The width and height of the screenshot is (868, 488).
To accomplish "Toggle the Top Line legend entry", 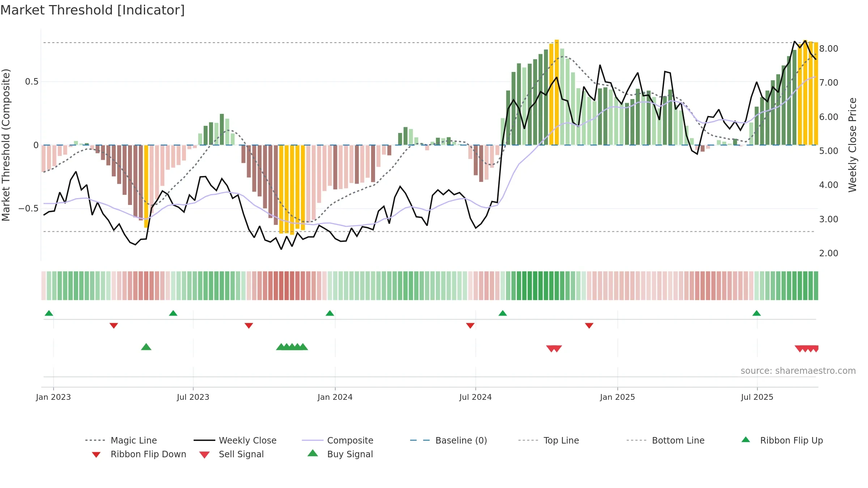I will 549,440.
